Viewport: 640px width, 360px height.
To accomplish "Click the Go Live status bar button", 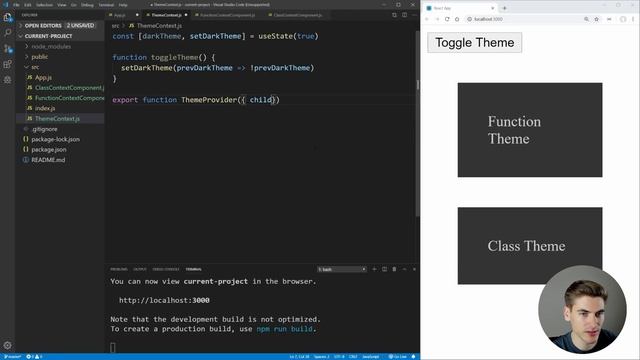I will (398, 357).
